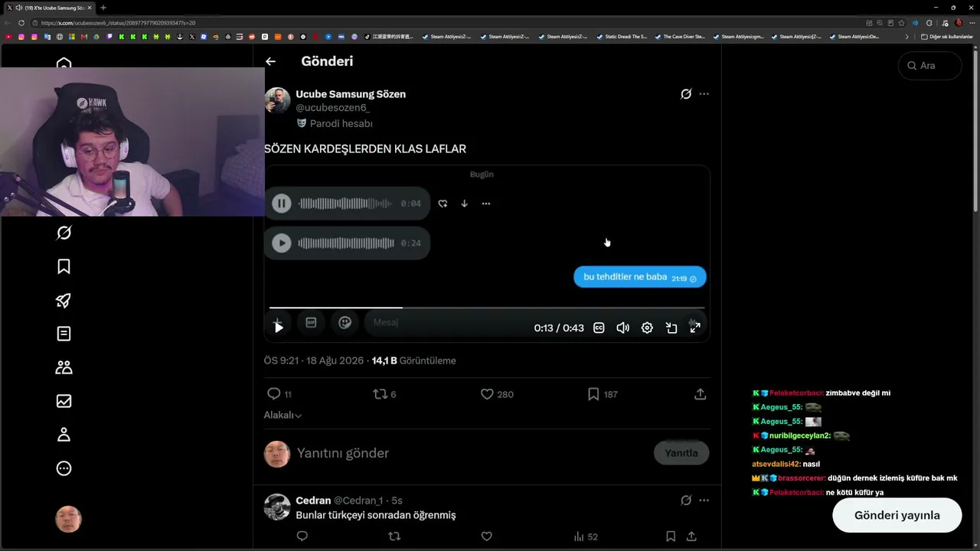Go back using the Gönderi back arrow
Viewport: 980px width, 551px height.
[270, 61]
